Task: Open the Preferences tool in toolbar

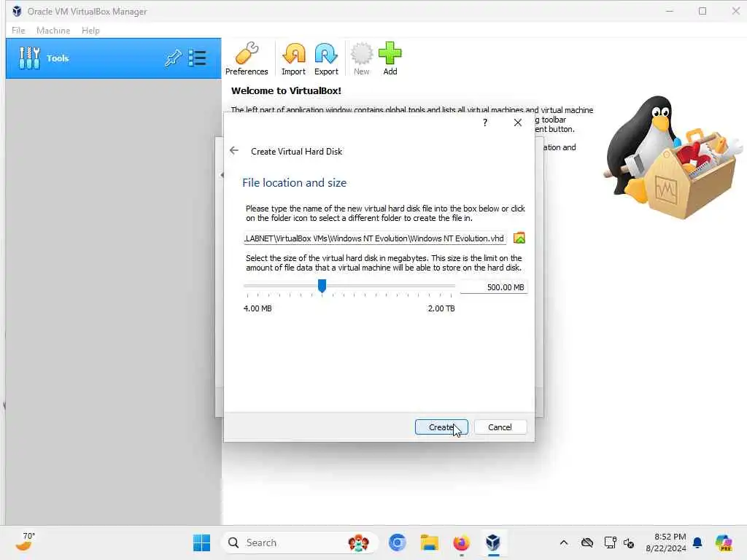Action: [247, 58]
